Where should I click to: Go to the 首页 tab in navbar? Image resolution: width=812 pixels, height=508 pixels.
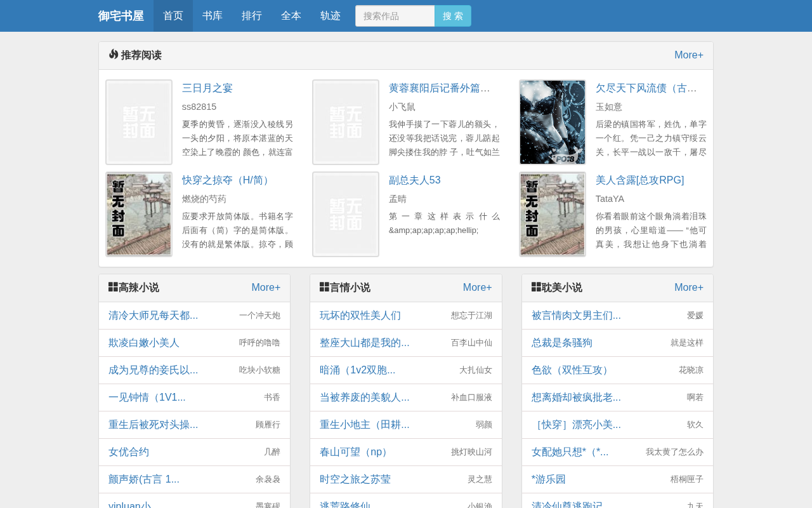pos(173,16)
